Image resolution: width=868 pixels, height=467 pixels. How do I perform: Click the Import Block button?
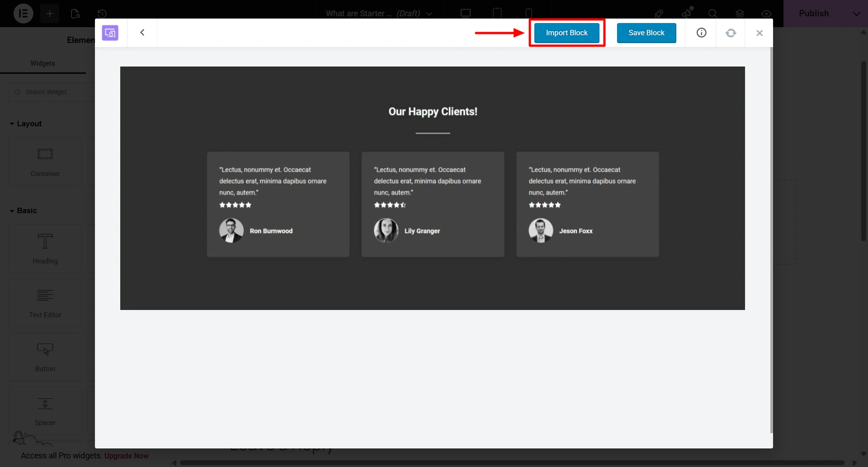[566, 33]
